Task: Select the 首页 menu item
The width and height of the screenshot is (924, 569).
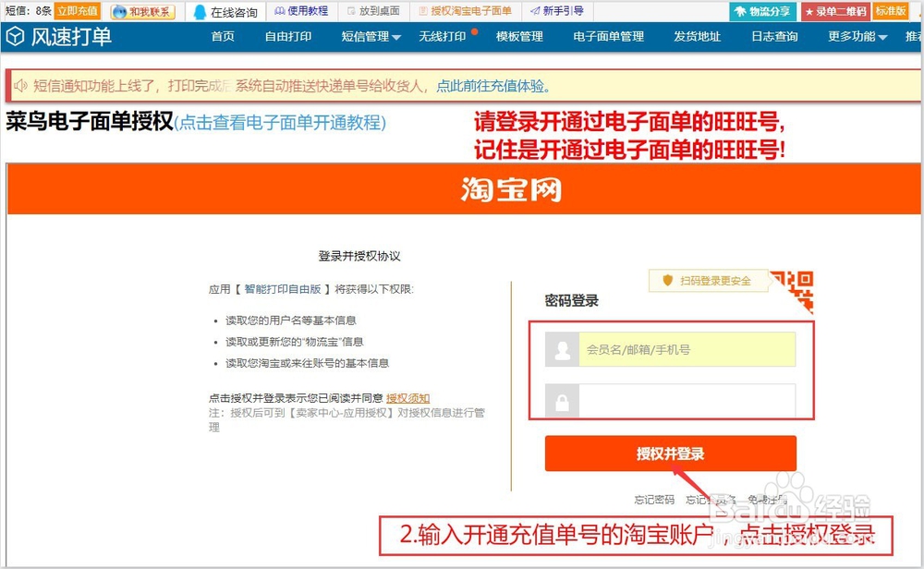Action: [222, 37]
